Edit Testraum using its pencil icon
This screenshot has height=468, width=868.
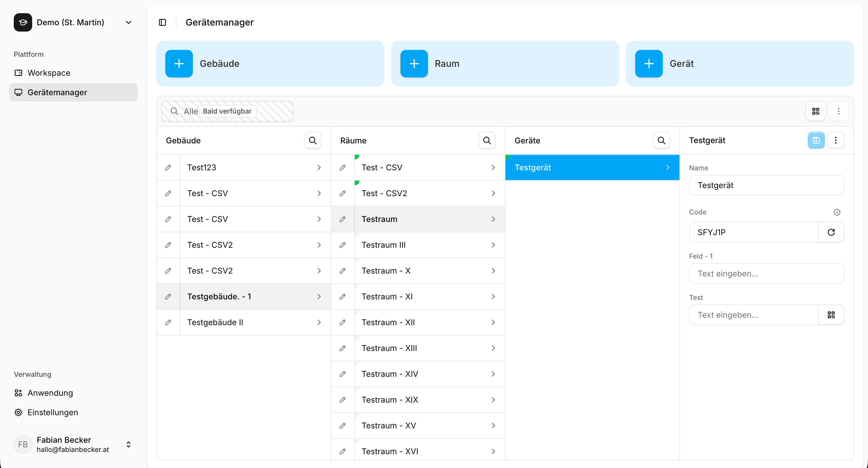click(342, 219)
